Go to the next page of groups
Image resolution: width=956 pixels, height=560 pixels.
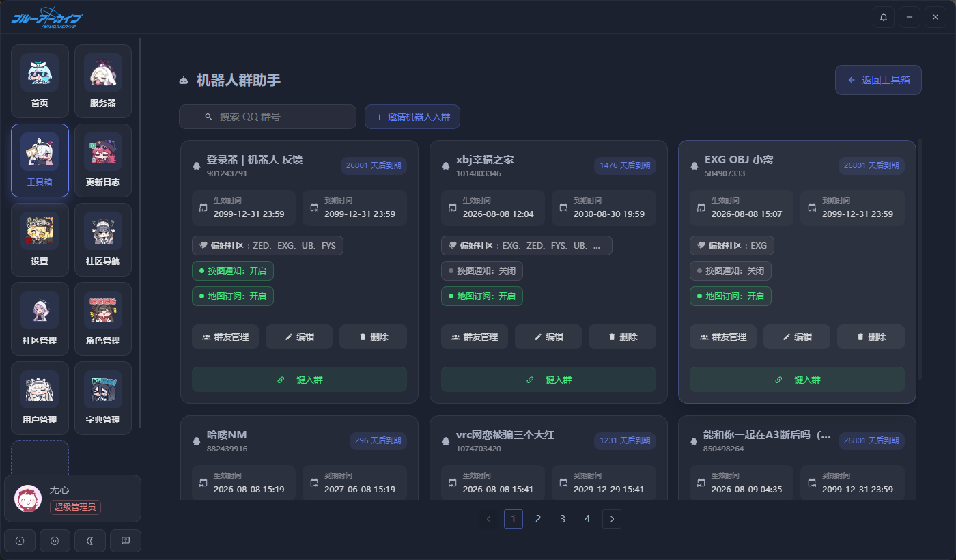[x=612, y=519]
